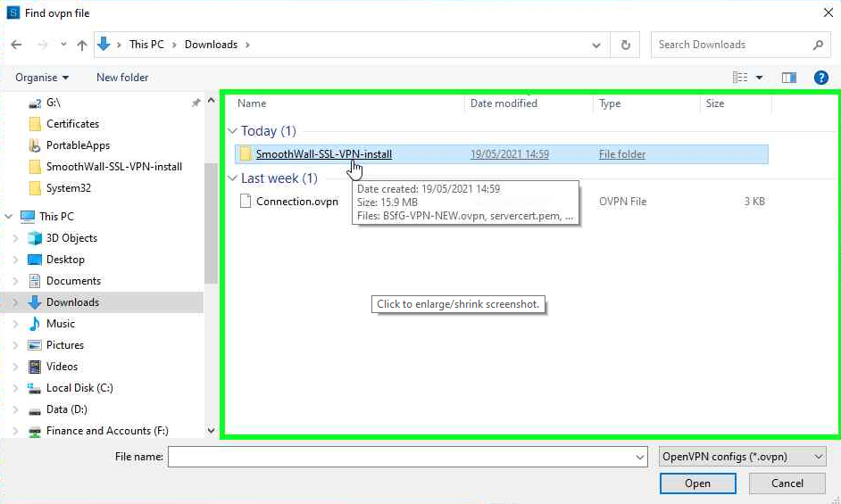Expand the Documents node
The height and width of the screenshot is (504, 841).
15,281
